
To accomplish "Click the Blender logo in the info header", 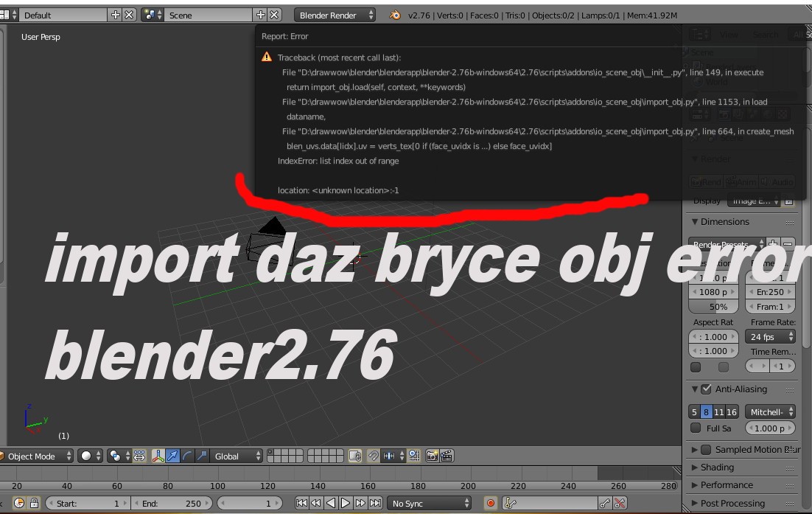I will (x=395, y=15).
